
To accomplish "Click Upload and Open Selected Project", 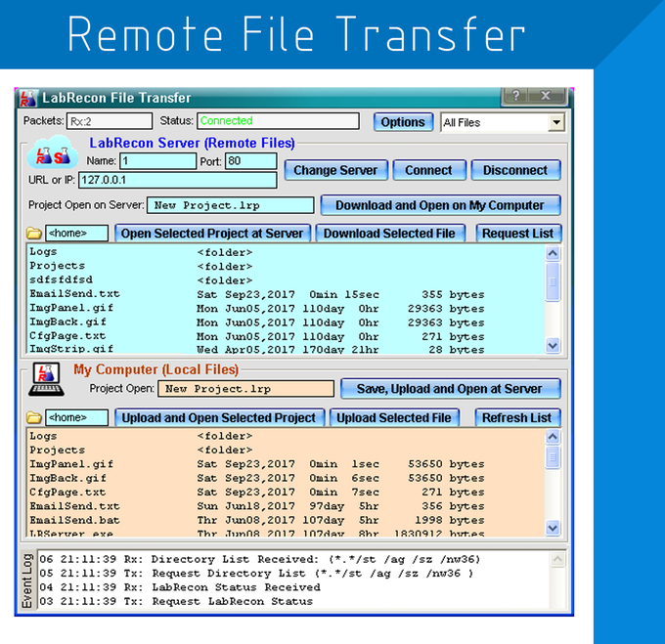I will point(219,417).
